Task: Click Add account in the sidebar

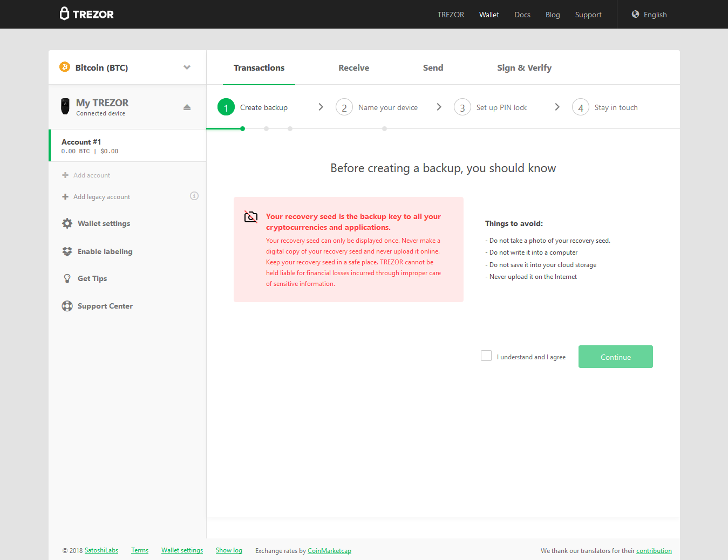Action: click(91, 175)
